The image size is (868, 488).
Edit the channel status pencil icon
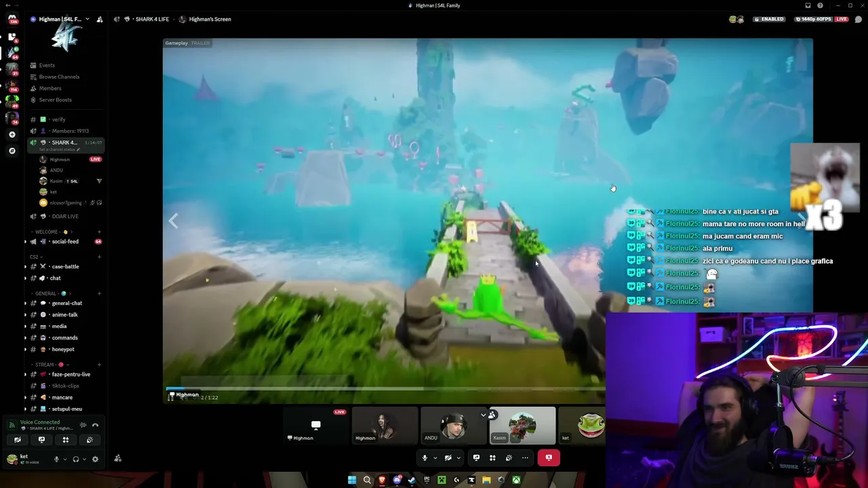78,149
